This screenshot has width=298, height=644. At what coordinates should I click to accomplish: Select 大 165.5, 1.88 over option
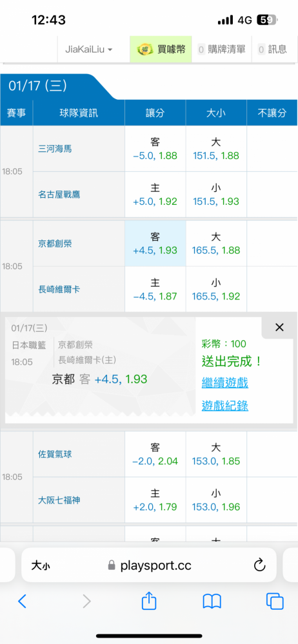216,243
